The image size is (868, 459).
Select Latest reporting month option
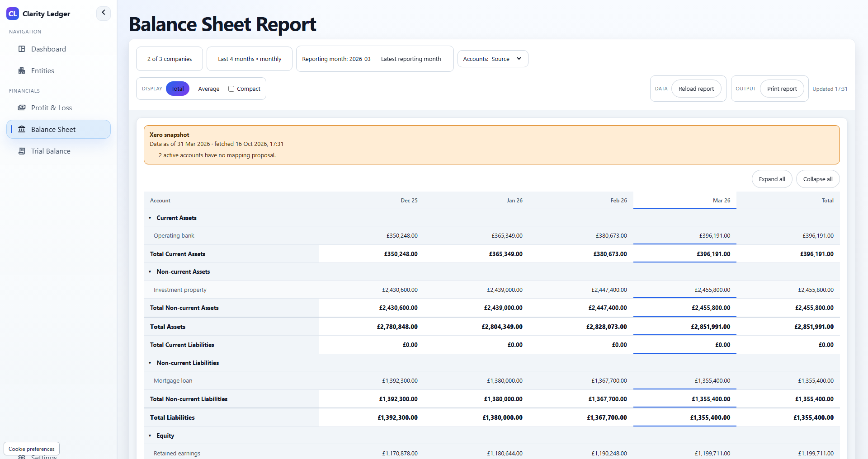pos(411,59)
